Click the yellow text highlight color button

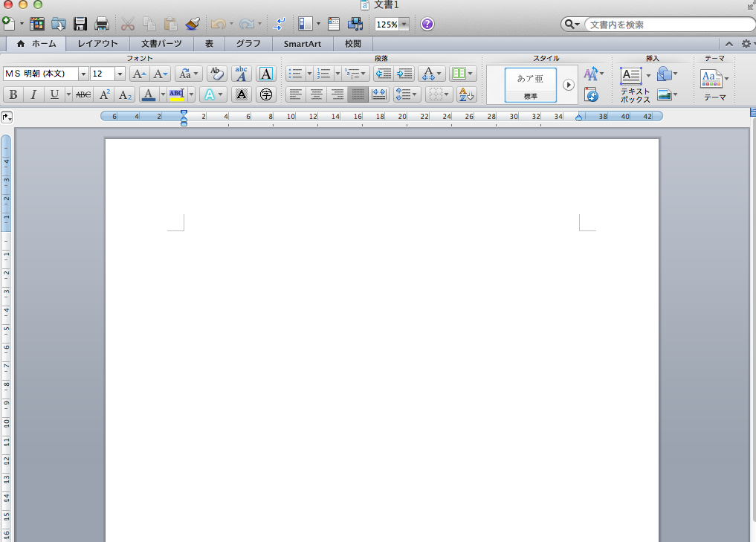176,94
